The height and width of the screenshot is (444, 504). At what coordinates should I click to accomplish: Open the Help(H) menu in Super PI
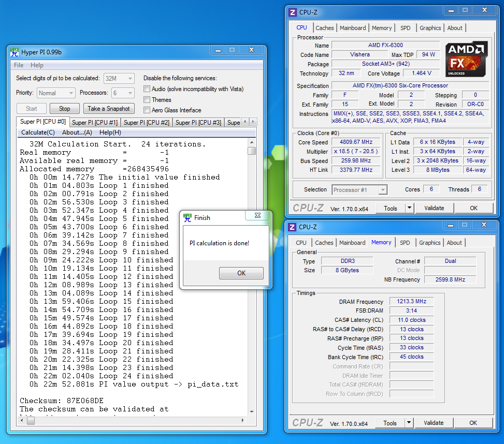(x=110, y=132)
